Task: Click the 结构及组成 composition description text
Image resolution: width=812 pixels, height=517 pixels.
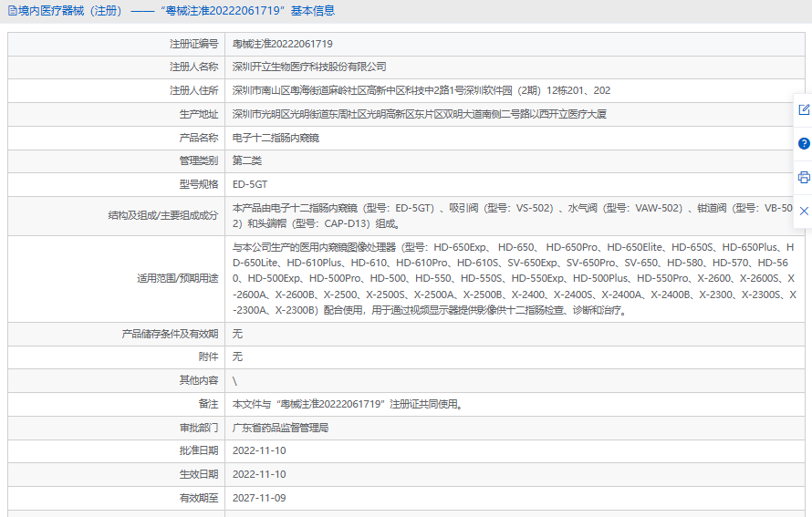Action: click(x=511, y=215)
